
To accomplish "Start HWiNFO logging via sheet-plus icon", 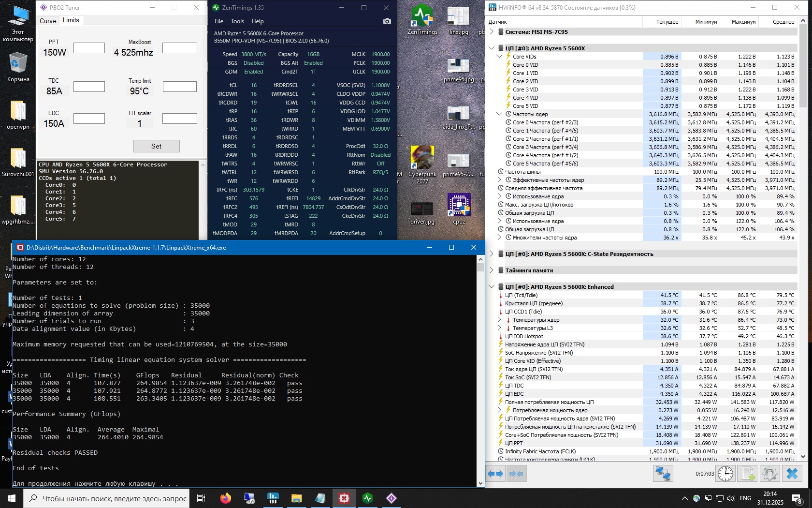I will [x=748, y=474].
